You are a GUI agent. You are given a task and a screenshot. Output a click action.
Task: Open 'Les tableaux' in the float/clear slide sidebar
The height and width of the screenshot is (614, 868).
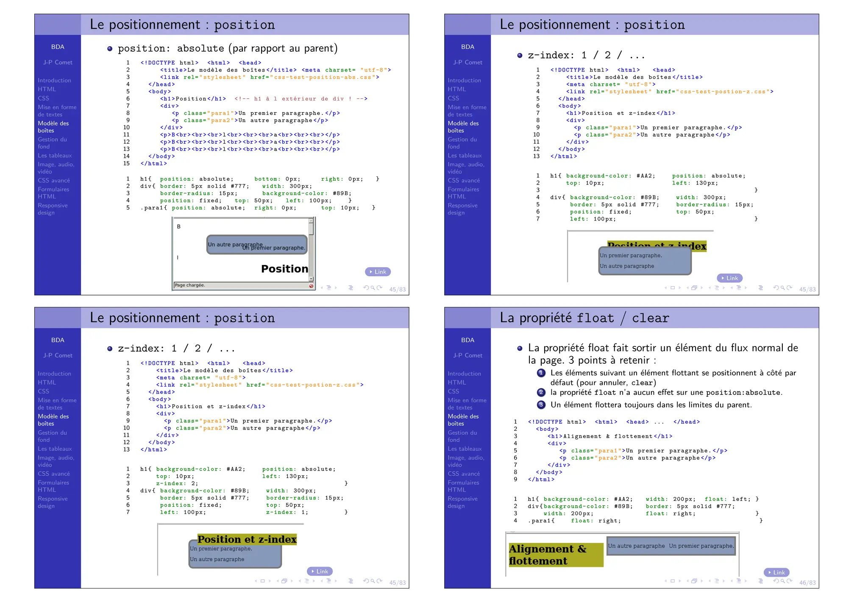465,449
